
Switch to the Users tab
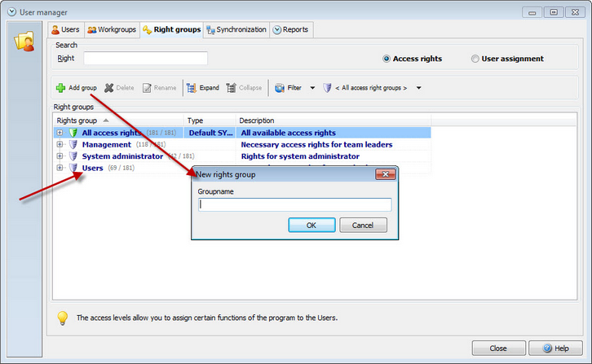tap(65, 29)
